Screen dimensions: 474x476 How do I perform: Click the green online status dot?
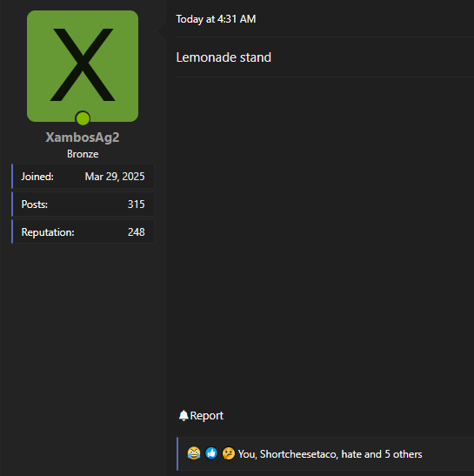click(83, 118)
